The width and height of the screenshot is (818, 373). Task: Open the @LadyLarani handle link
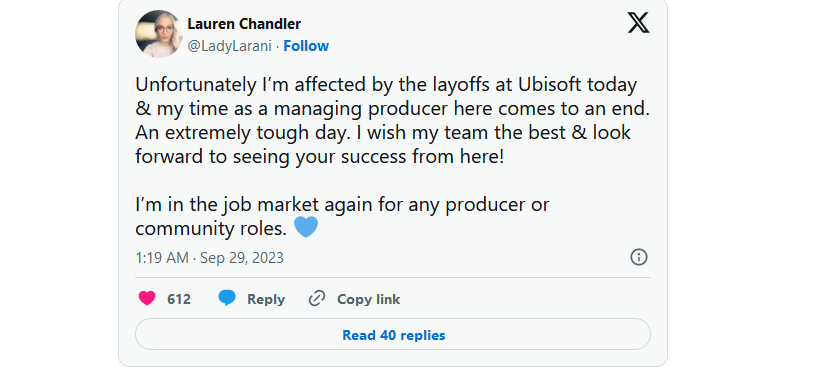(x=230, y=46)
